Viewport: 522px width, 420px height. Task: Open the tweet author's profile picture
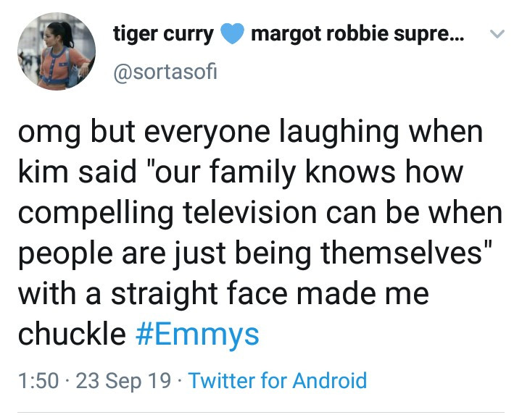57,51
